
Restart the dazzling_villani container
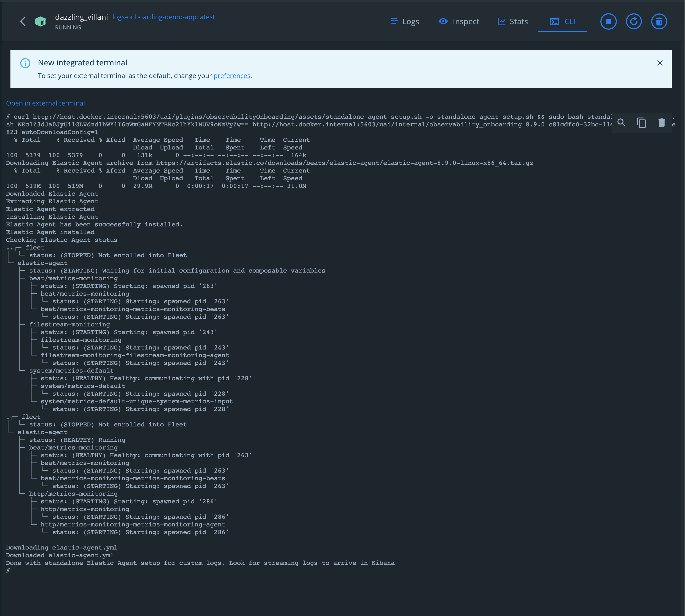634,21
